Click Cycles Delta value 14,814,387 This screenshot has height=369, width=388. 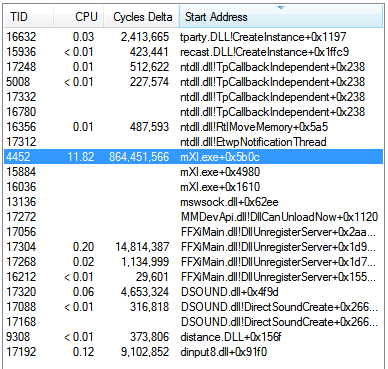pyautogui.click(x=142, y=247)
